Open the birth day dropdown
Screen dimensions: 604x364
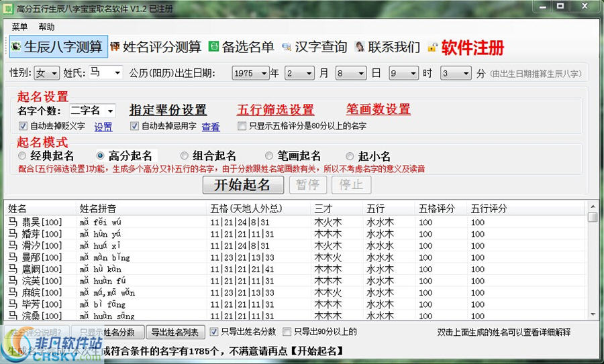(361, 73)
